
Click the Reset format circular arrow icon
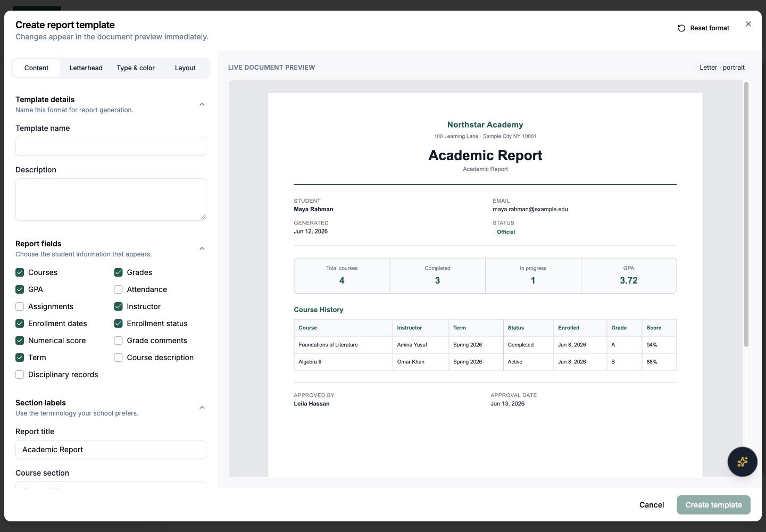681,28
